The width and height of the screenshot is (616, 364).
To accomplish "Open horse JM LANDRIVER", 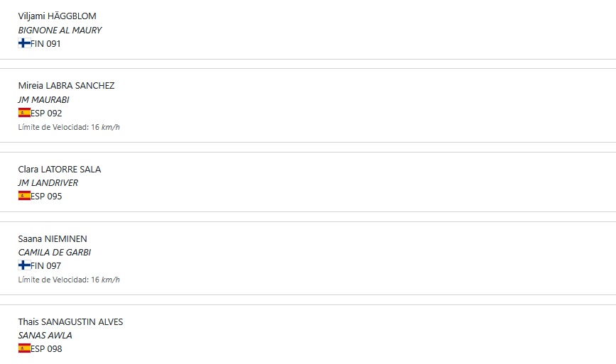I will (x=48, y=182).
